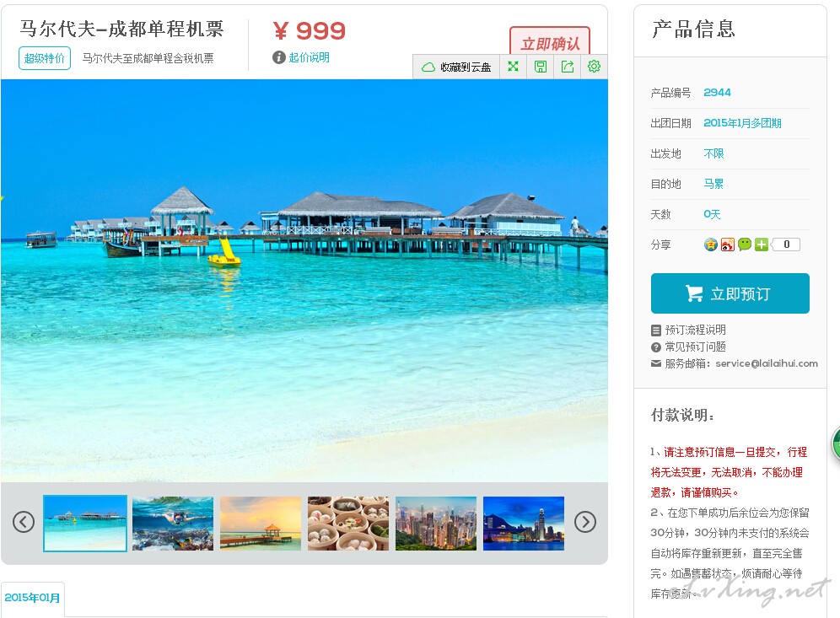The width and height of the screenshot is (840, 618).
Task: Open the green settings gear icon
Action: coord(594,67)
